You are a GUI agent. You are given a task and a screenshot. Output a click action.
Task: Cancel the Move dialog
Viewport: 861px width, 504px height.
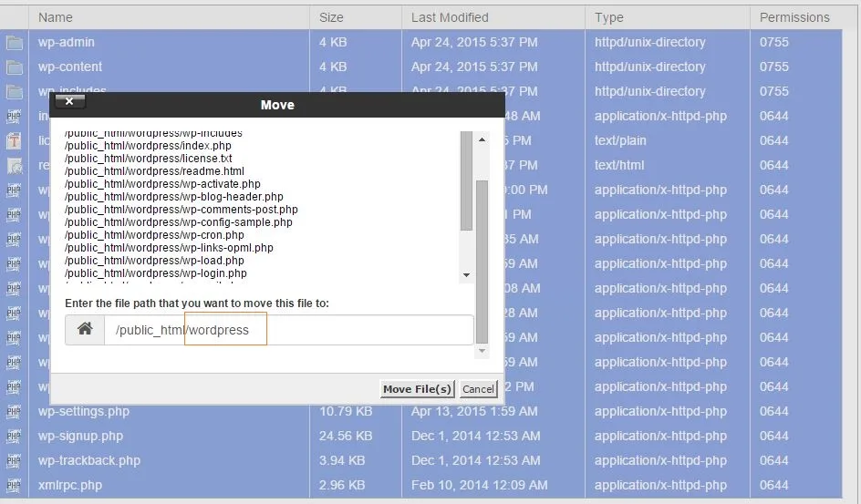(478, 389)
